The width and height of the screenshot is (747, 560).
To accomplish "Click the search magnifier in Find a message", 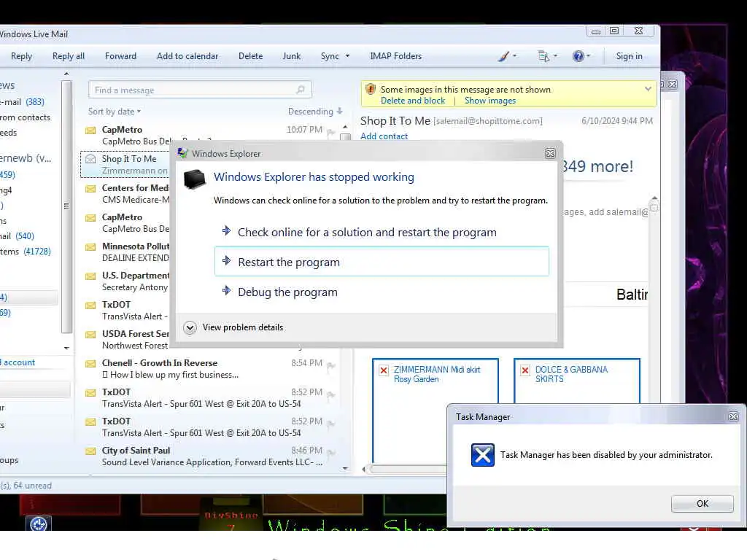I will pyautogui.click(x=300, y=90).
